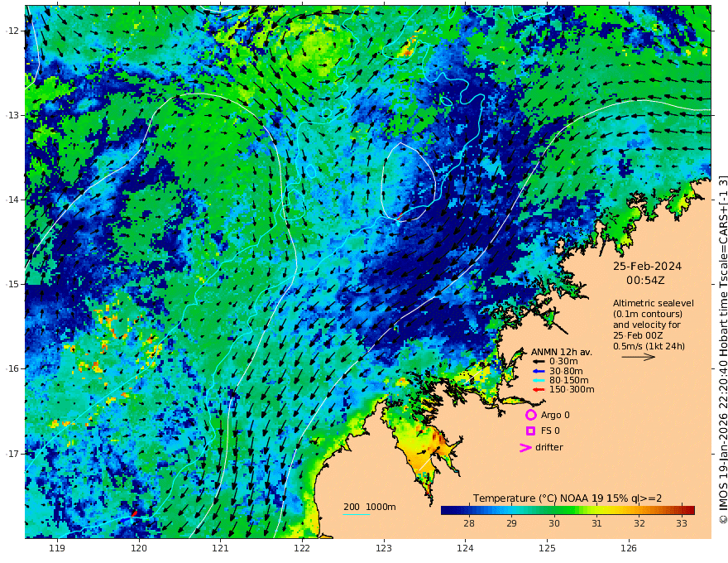
Task: Click the colorbar tick label 29
Action: (x=511, y=523)
